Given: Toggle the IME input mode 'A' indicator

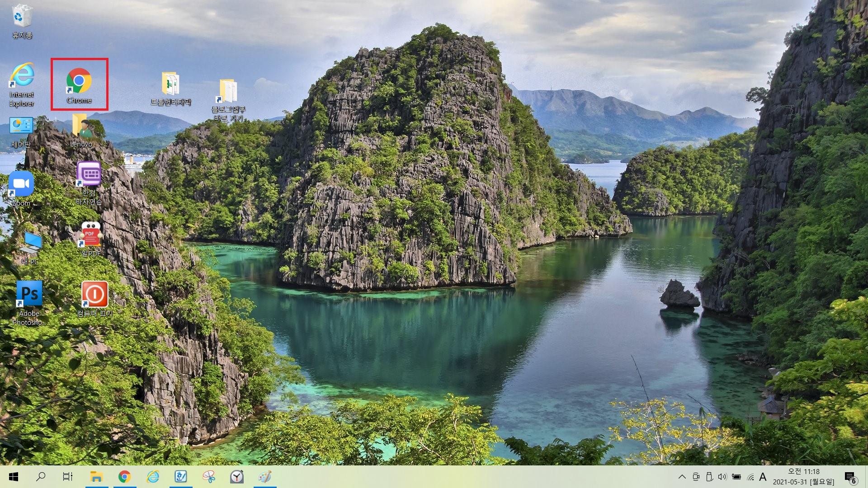Looking at the screenshot, I should click(x=763, y=477).
